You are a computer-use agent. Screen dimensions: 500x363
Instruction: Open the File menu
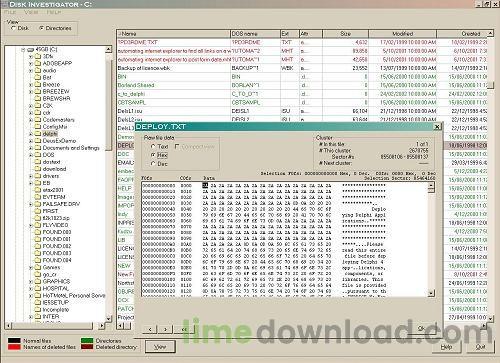10,12
